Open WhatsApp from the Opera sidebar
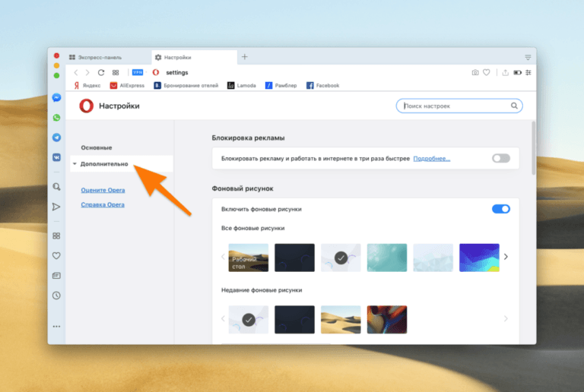The height and width of the screenshot is (392, 584). [x=56, y=118]
